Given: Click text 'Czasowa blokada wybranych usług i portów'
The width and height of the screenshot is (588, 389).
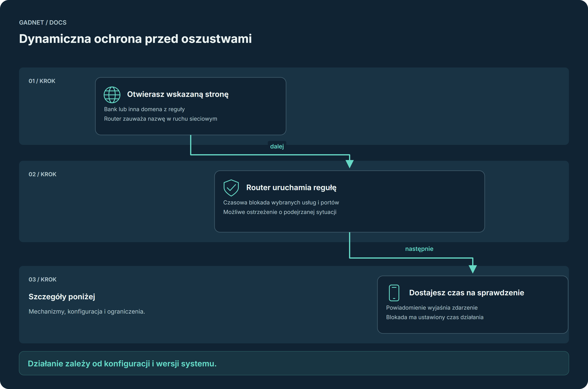Looking at the screenshot, I should [281, 202].
